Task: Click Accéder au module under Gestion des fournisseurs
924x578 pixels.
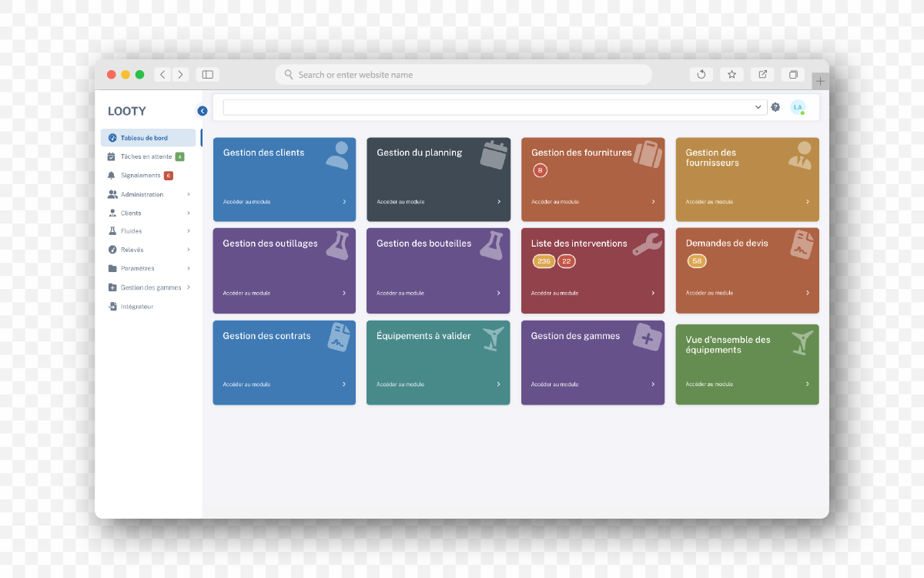Action: click(710, 202)
